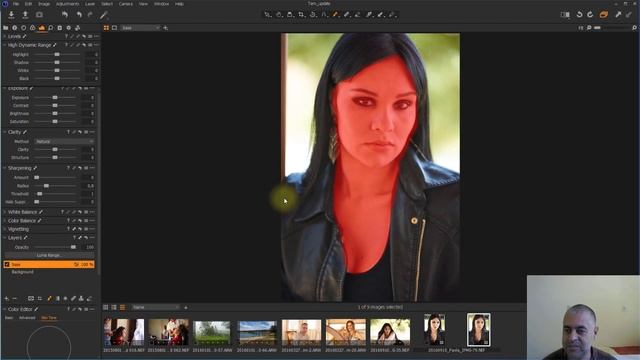Click the Import images icon
The height and width of the screenshot is (360, 640).
[11, 15]
